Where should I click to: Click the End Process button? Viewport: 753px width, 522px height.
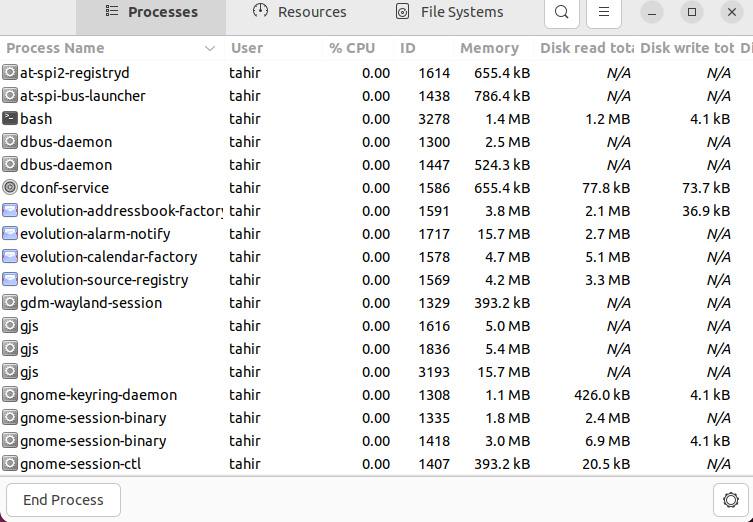click(63, 500)
